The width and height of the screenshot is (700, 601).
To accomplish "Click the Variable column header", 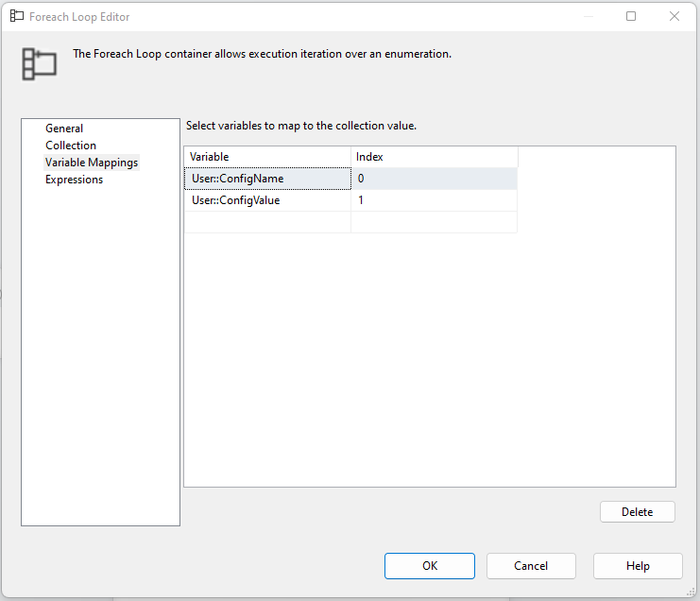I will pos(267,157).
